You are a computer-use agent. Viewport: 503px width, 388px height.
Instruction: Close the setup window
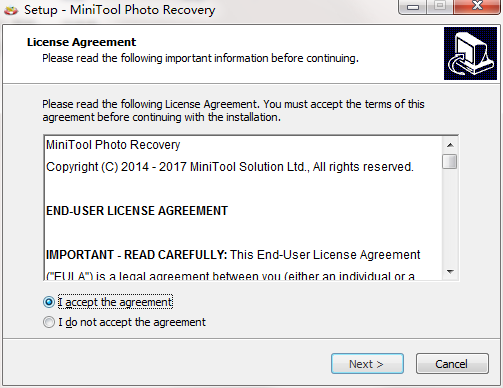point(477,6)
